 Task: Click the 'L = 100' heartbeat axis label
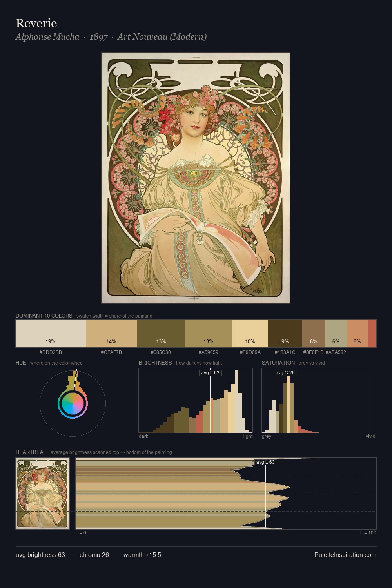click(x=368, y=532)
